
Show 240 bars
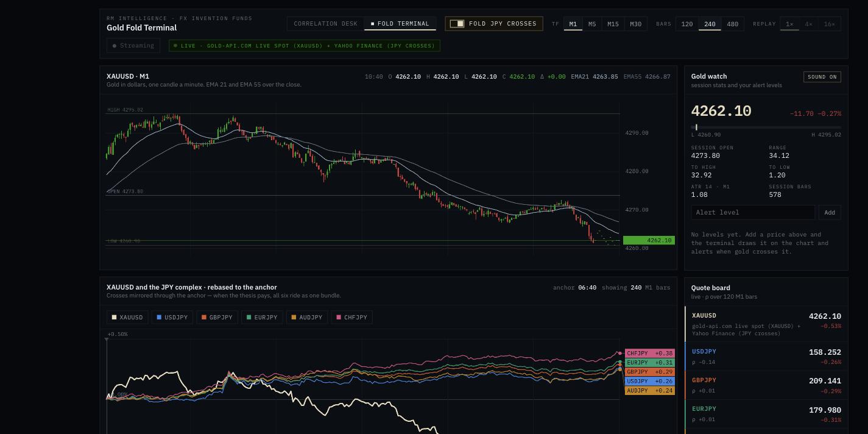click(x=710, y=24)
